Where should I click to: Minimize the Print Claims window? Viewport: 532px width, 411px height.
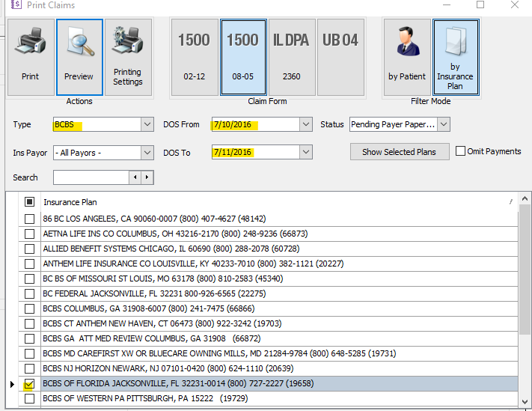pyautogui.click(x=447, y=4)
